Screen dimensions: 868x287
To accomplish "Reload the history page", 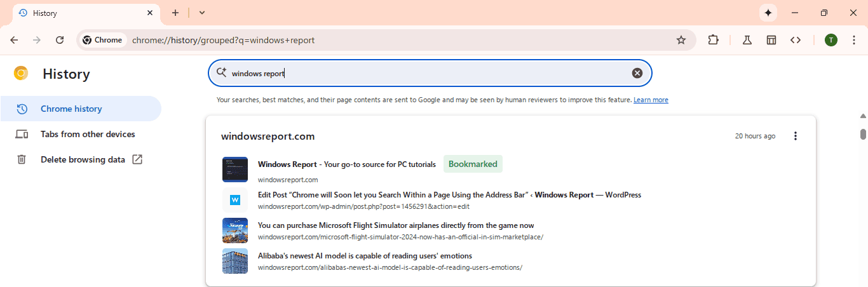I will click(60, 40).
